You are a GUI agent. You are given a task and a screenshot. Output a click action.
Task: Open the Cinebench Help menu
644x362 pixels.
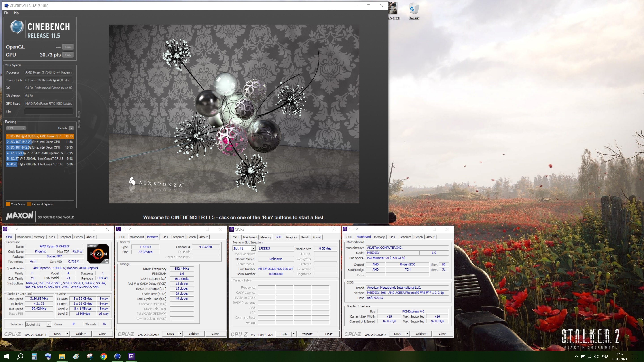click(x=15, y=13)
